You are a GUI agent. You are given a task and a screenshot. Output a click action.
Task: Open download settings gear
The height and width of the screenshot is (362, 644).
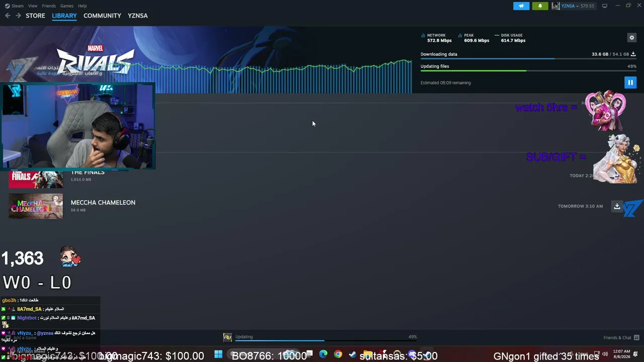[632, 38]
